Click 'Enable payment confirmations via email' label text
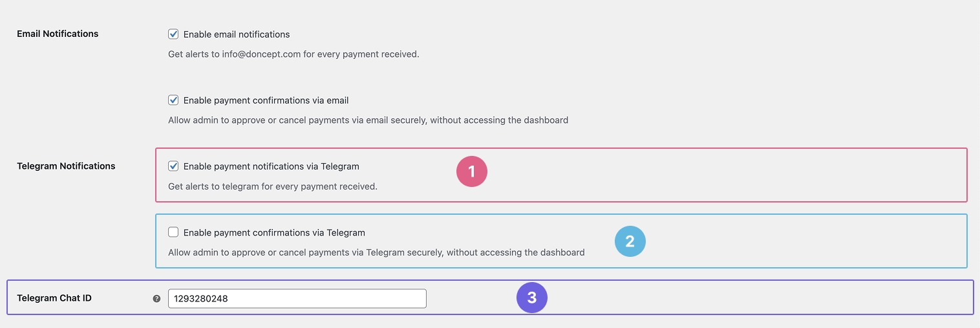The height and width of the screenshot is (328, 980). click(x=266, y=100)
